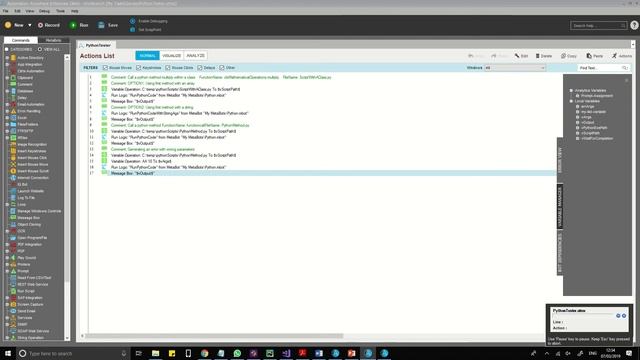Switch Actions List to Visualize view
This screenshot has height=360, width=640.
[171, 56]
